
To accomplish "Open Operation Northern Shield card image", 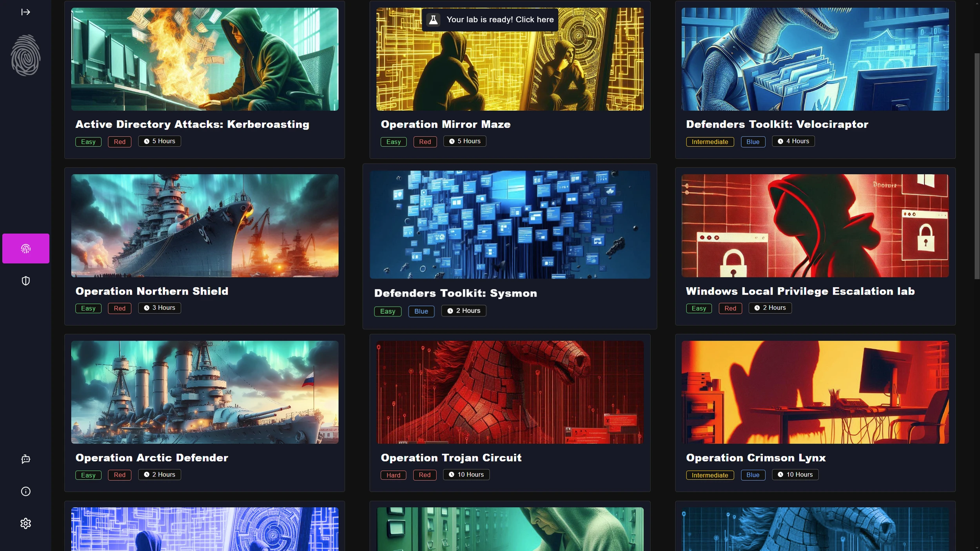I will coord(205,226).
